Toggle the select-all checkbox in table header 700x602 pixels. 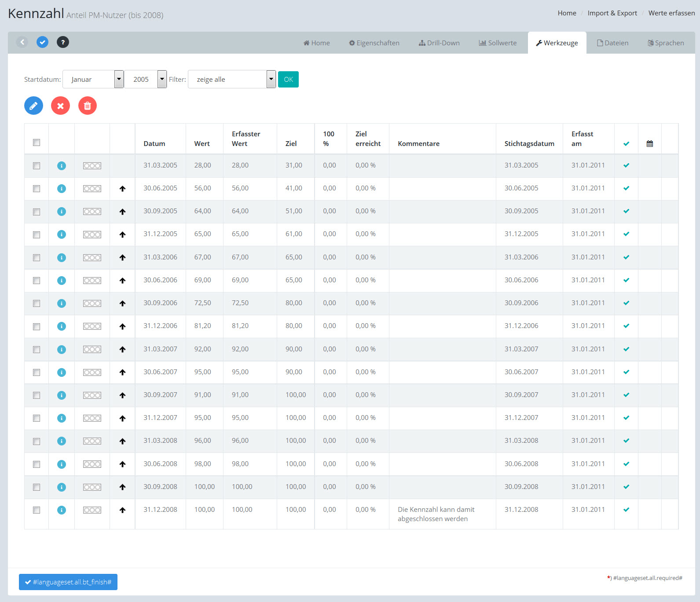(x=37, y=142)
